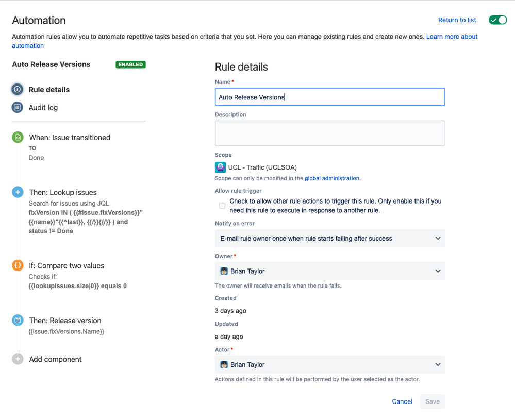Image resolution: width=515 pixels, height=420 pixels.
Task: Click the Release version action icon
Action: 18,320
